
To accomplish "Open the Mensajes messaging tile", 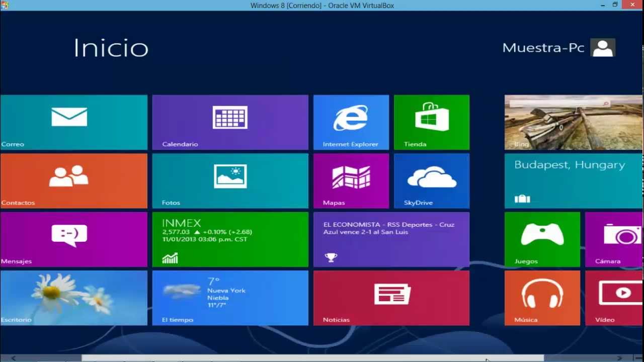I will coord(73,239).
